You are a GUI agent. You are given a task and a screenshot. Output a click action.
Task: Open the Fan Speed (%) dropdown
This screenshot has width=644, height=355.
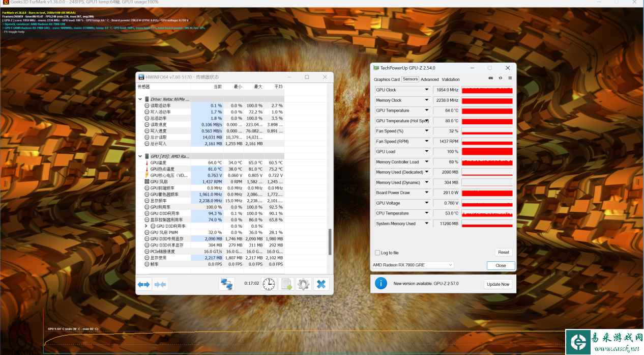click(426, 131)
